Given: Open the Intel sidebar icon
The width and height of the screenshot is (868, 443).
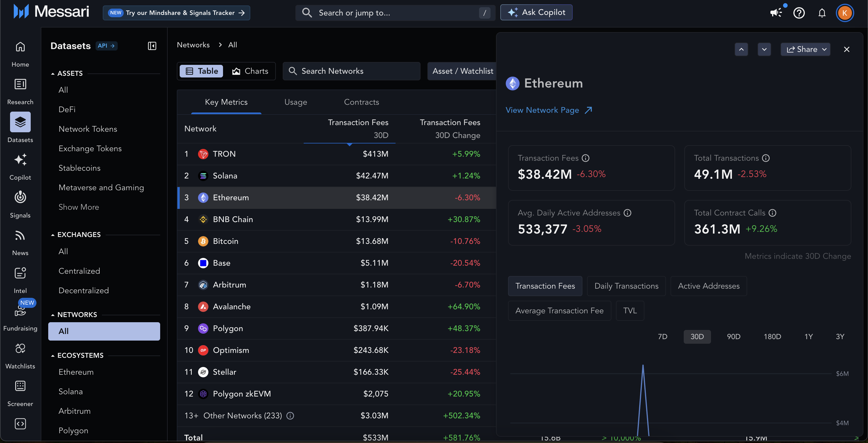Looking at the screenshot, I should click(20, 273).
